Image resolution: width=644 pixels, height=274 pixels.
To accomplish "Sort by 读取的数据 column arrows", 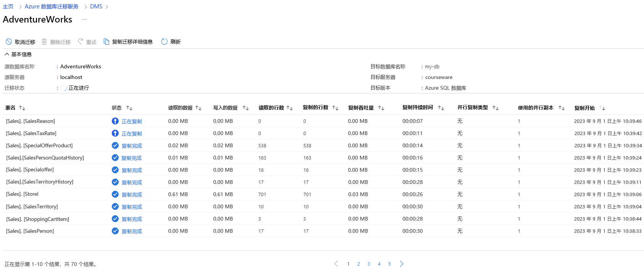I will [198, 108].
